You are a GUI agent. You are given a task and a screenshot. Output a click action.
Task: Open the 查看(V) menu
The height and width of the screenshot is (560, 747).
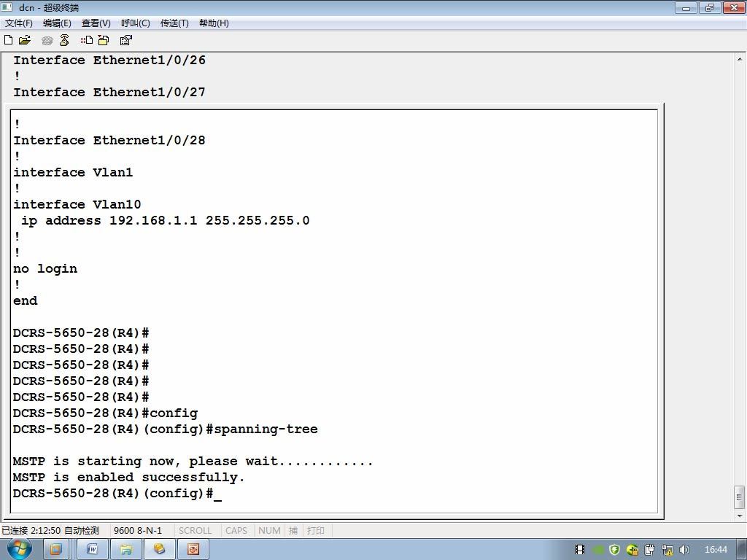pos(96,23)
